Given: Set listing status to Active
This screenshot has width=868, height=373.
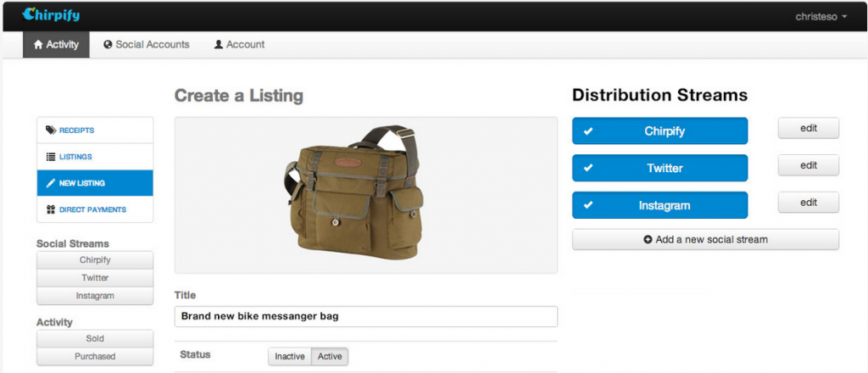Looking at the screenshot, I should [330, 356].
